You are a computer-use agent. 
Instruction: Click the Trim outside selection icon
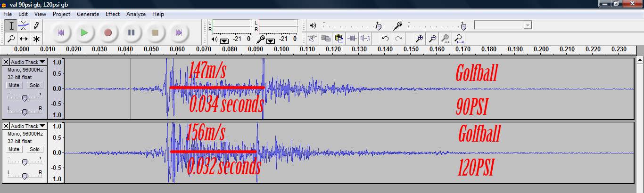point(353,39)
